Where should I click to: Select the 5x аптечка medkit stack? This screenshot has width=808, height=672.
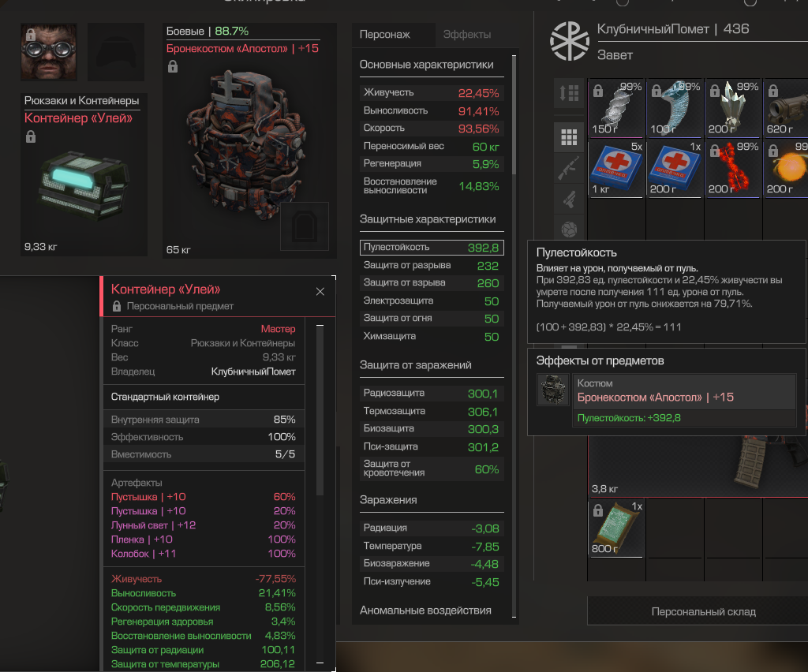[x=616, y=168]
